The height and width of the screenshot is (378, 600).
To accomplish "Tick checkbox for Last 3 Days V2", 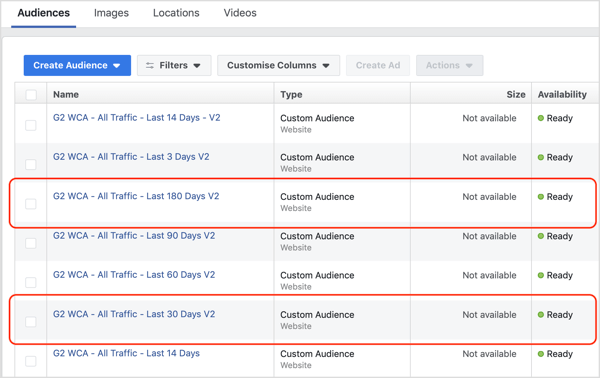I will pyautogui.click(x=31, y=165).
